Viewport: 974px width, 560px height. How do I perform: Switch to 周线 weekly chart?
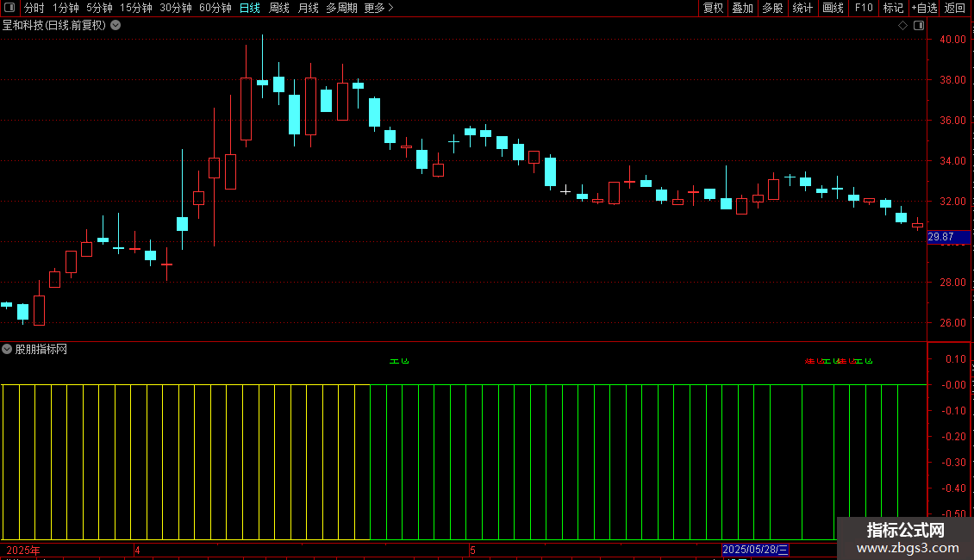pyautogui.click(x=279, y=8)
